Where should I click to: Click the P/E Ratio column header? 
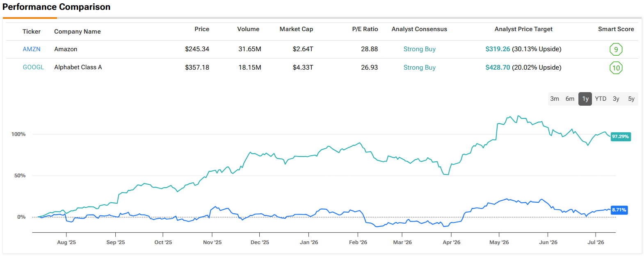point(365,29)
